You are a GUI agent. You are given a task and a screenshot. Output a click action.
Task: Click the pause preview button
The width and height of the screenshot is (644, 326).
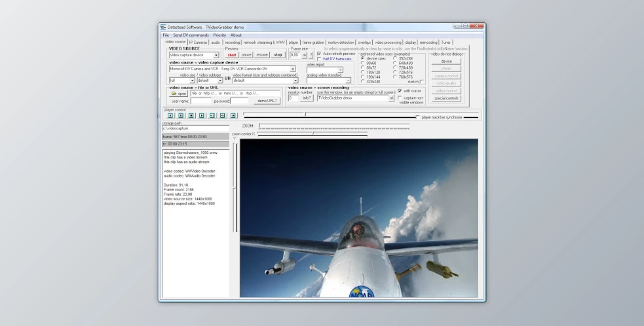click(246, 54)
